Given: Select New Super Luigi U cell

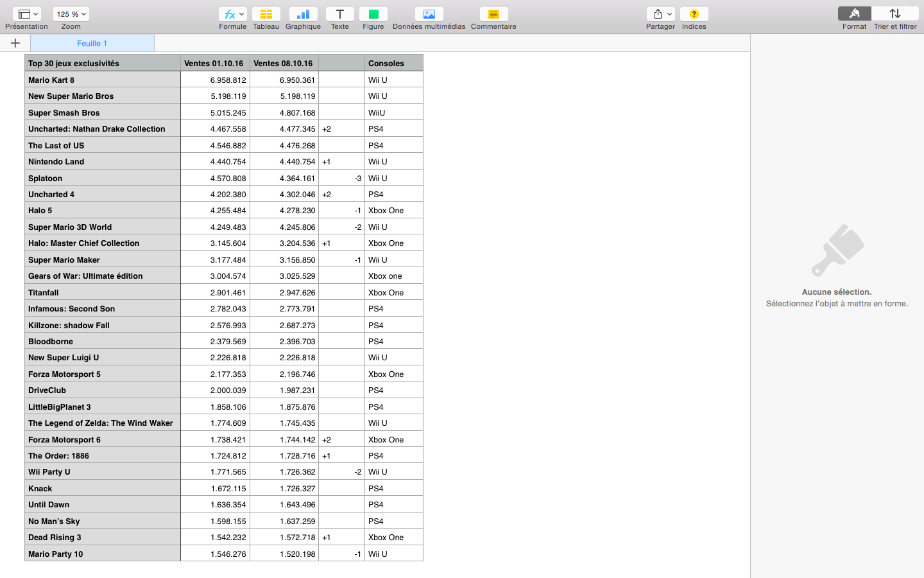Looking at the screenshot, I should pyautogui.click(x=103, y=357).
